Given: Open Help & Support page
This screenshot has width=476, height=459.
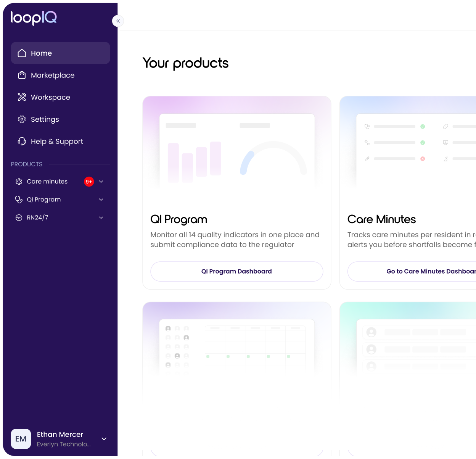Looking at the screenshot, I should (x=60, y=142).
